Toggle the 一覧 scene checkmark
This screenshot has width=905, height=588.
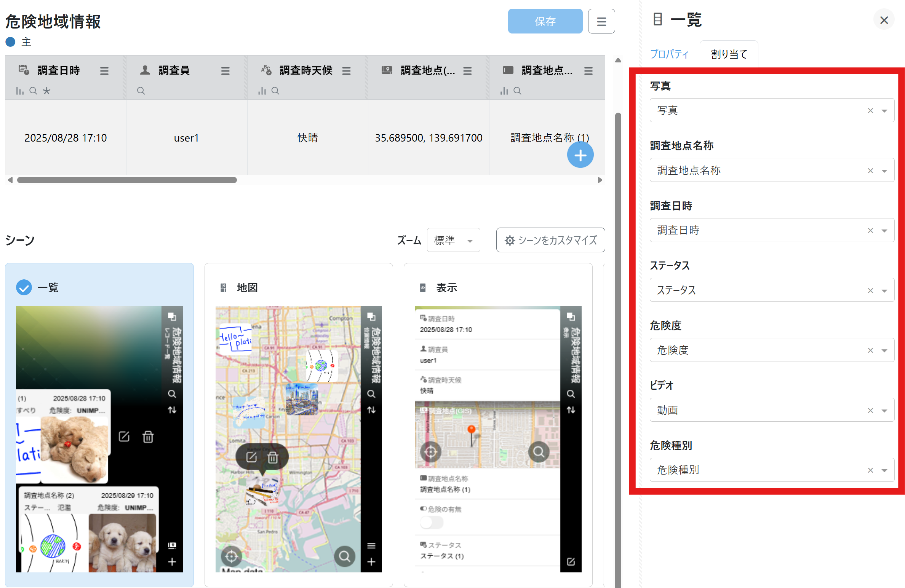(24, 288)
